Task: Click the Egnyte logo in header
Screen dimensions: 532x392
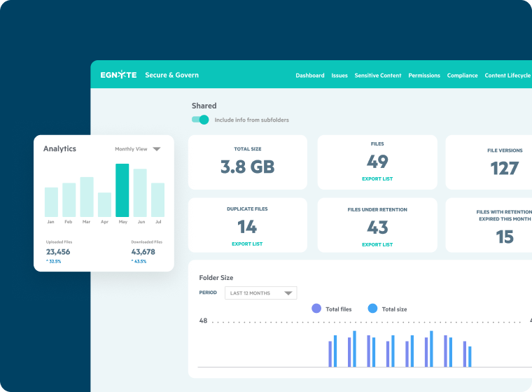Action: pos(118,75)
